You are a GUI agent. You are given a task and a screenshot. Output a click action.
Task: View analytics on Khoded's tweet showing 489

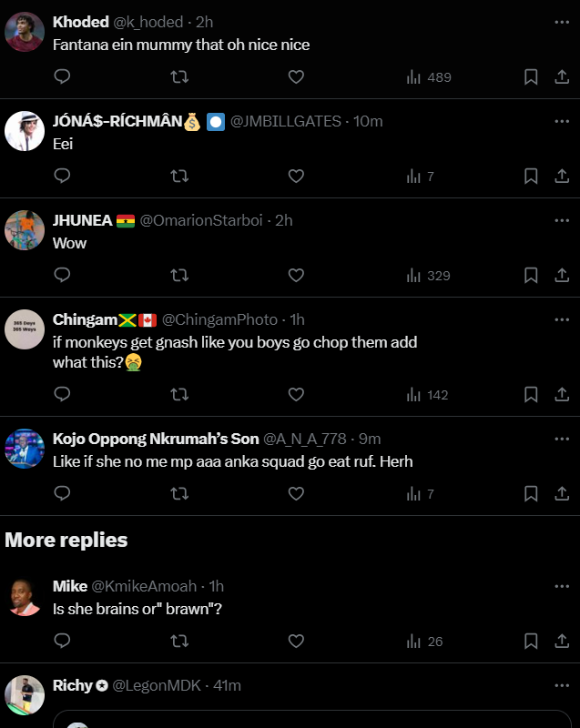[428, 77]
